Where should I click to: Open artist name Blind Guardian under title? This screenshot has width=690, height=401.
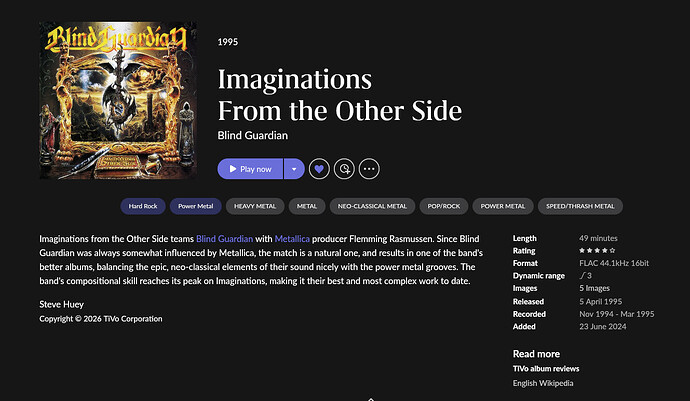point(253,136)
